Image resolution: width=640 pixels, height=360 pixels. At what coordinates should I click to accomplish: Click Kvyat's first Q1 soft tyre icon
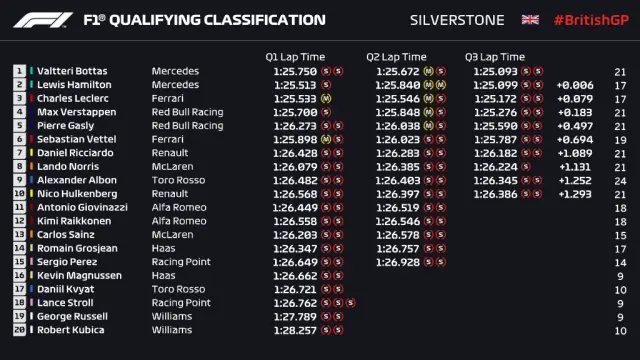(326, 289)
